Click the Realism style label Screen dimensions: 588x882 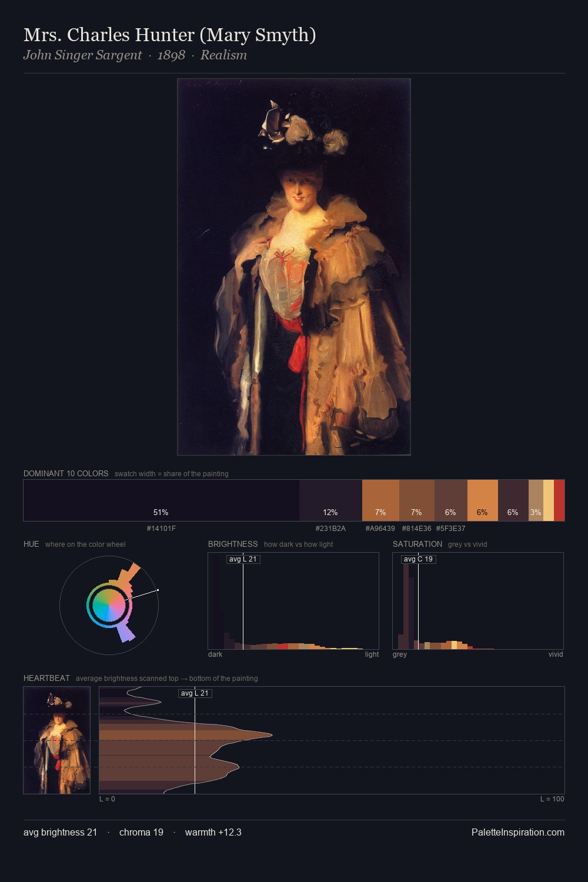click(223, 55)
